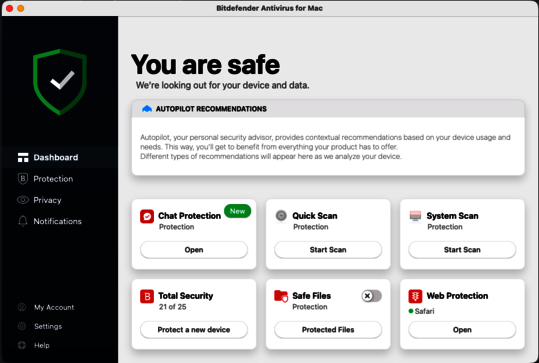Click the Autopilot recommendations blue icon
This screenshot has height=363, width=539.
[x=147, y=109]
